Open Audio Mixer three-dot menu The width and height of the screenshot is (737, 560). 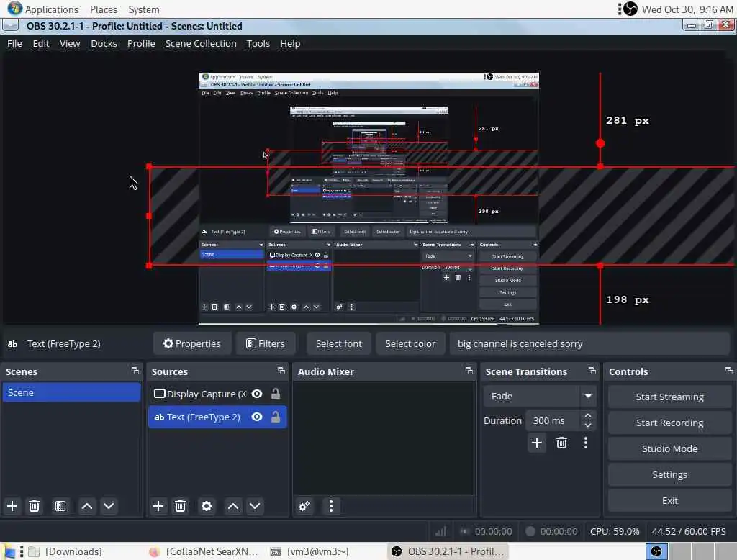pos(331,507)
